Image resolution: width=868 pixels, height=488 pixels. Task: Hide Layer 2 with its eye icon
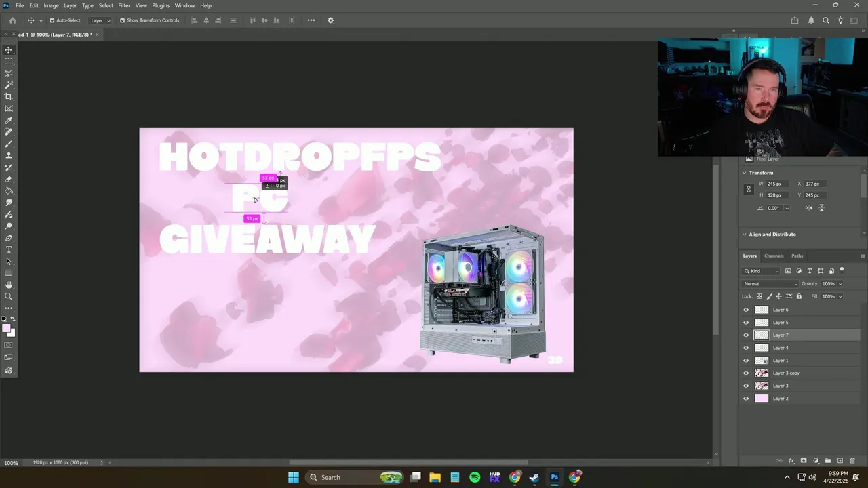pos(746,399)
